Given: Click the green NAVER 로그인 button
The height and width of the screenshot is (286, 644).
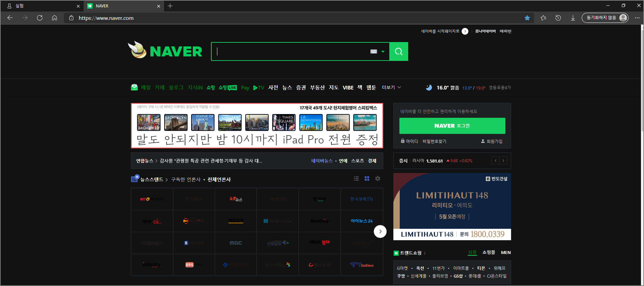Looking at the screenshot, I should 452,126.
